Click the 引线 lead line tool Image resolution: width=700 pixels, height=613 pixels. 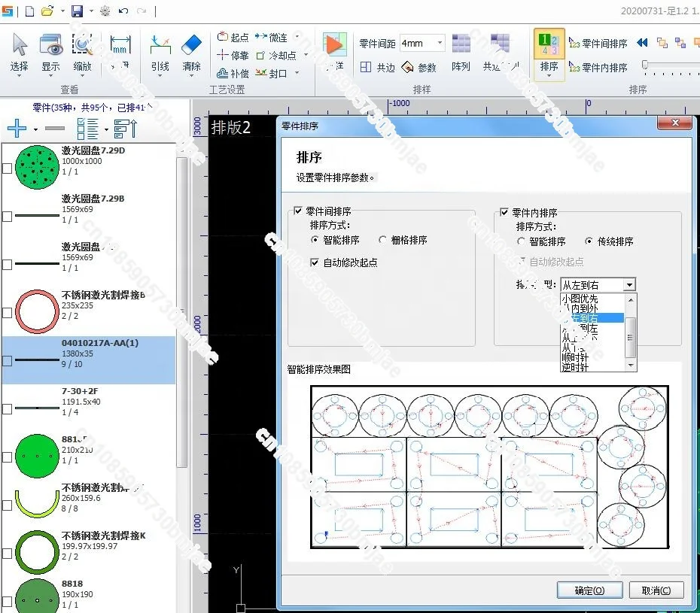[x=160, y=53]
